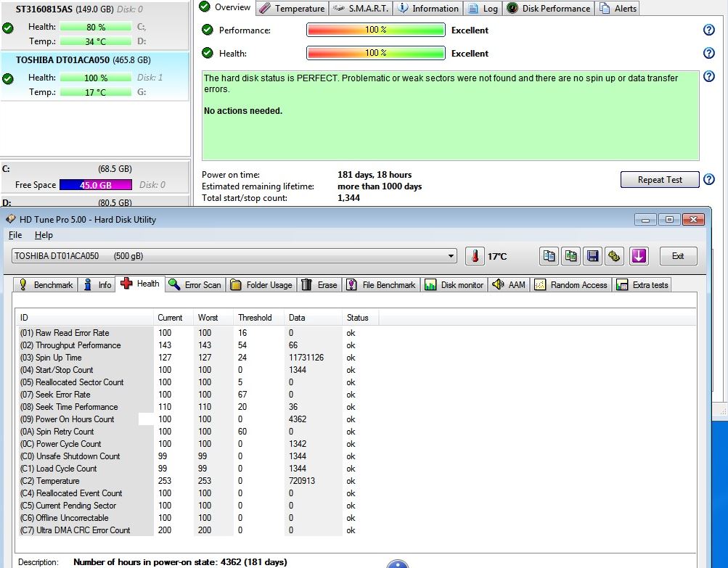Click the Performance 100% gradient bar

click(375, 30)
